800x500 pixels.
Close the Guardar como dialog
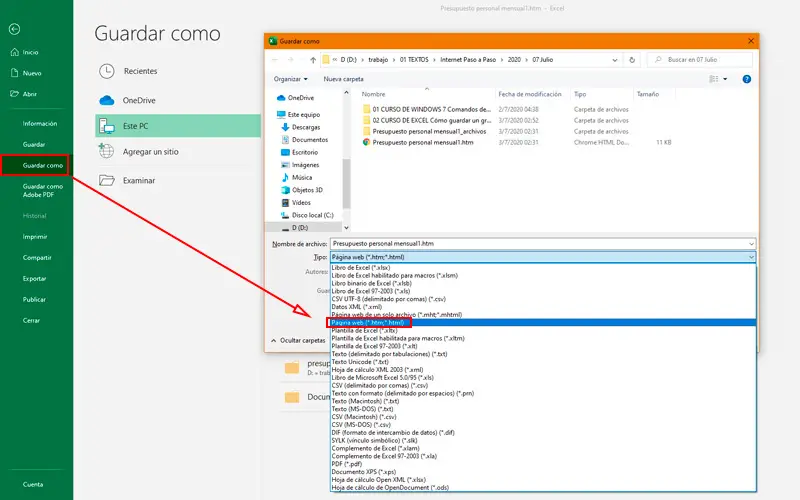click(751, 41)
